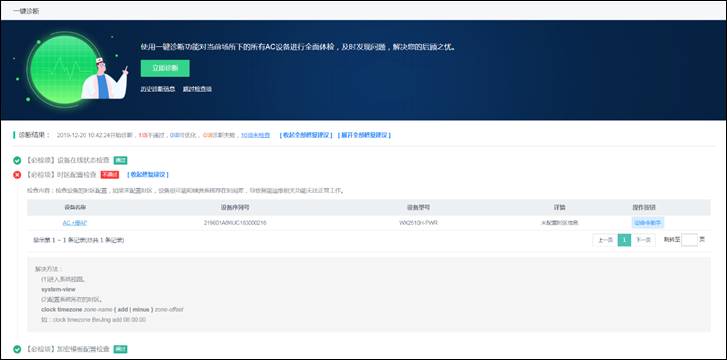Open the 历史诊断信息 history link
Viewport: 727px width, 360px height.
(x=158, y=89)
